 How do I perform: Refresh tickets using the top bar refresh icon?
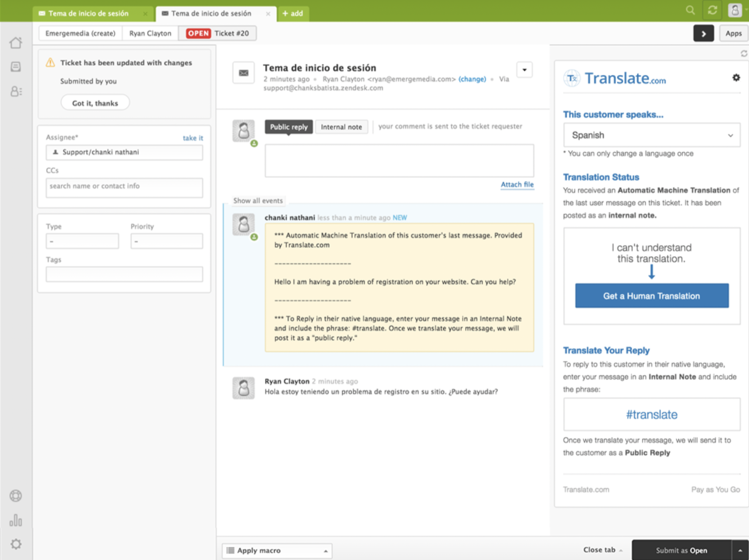pos(712,10)
